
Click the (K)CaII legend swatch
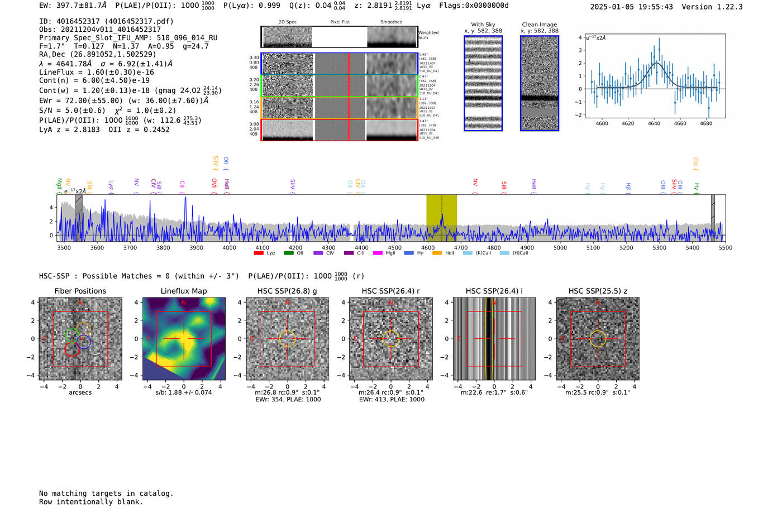[468, 253]
